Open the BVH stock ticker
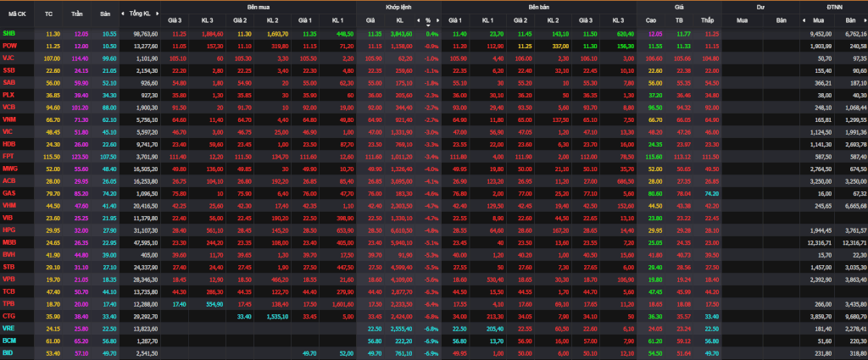 [8, 254]
